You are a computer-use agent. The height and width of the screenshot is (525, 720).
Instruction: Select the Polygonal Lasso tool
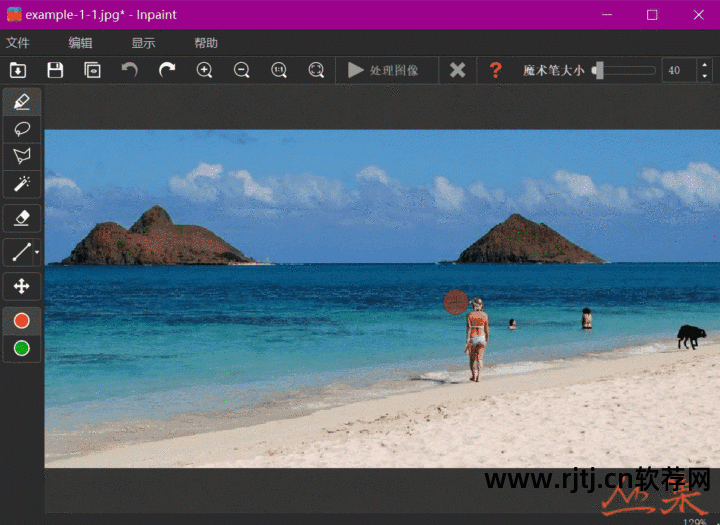(22, 157)
